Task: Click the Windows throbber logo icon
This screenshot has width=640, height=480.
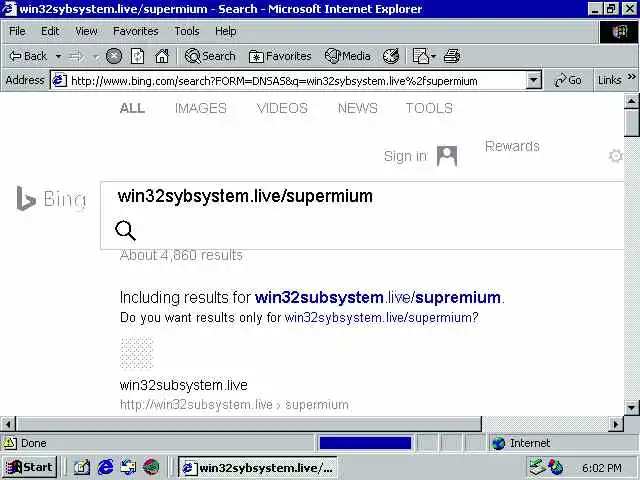Action: 619,31
